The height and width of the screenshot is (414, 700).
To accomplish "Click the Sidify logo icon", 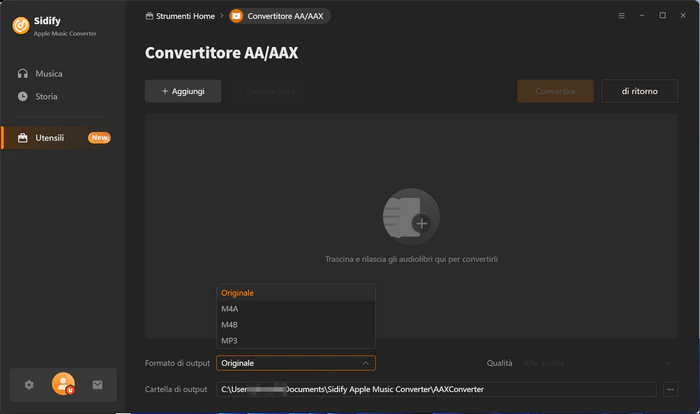I will click(21, 26).
